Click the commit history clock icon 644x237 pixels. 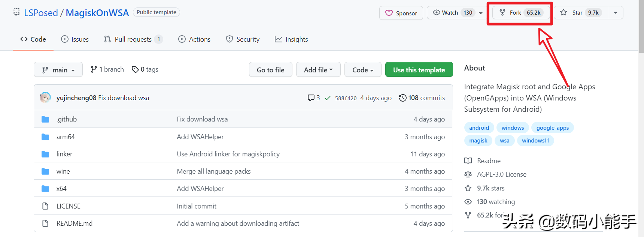pyautogui.click(x=402, y=98)
